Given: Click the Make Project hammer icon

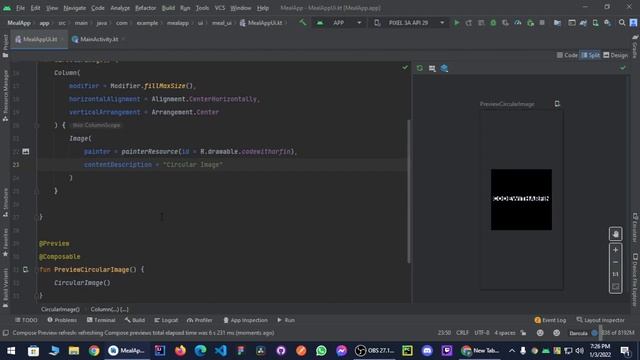Looking at the screenshot, I should point(302,23).
